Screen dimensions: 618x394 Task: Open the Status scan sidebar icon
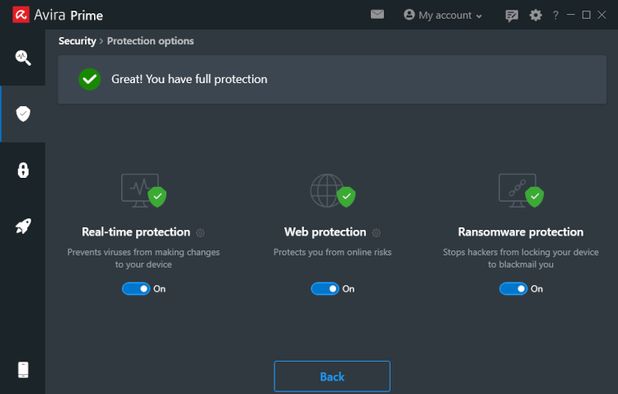coord(23,58)
